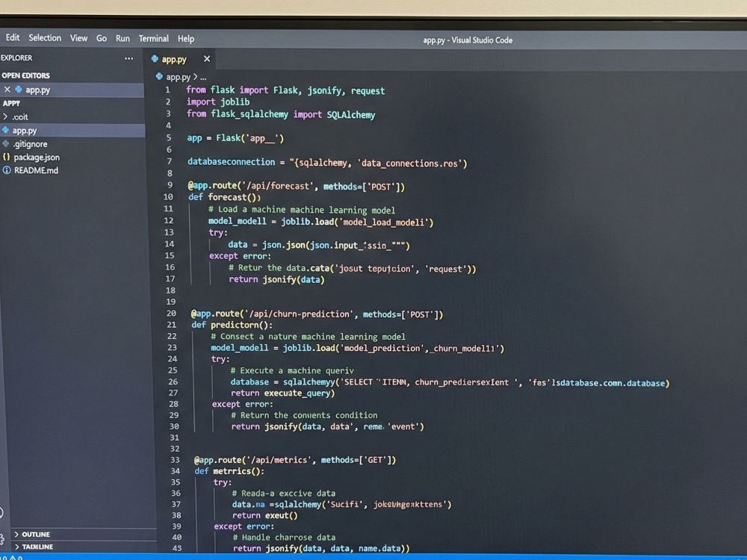Open package.json file
The image size is (747, 560).
tap(37, 157)
